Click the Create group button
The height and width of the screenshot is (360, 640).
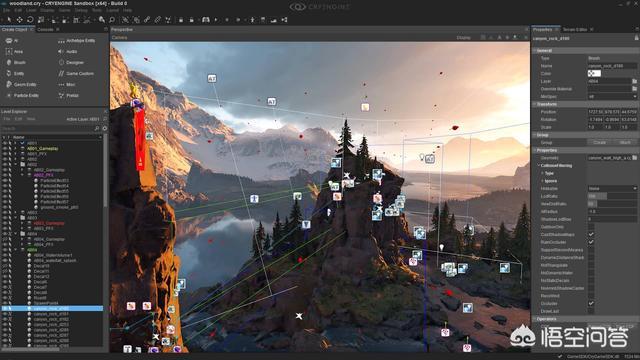pyautogui.click(x=600, y=142)
